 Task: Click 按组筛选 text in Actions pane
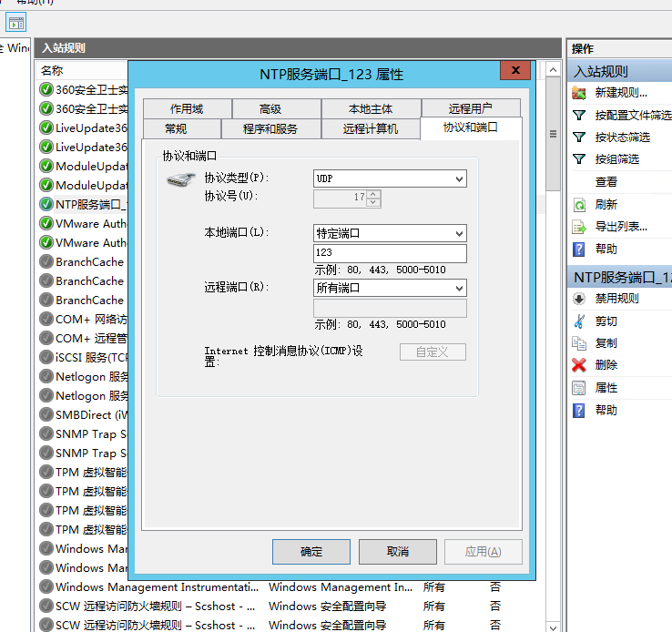616,159
